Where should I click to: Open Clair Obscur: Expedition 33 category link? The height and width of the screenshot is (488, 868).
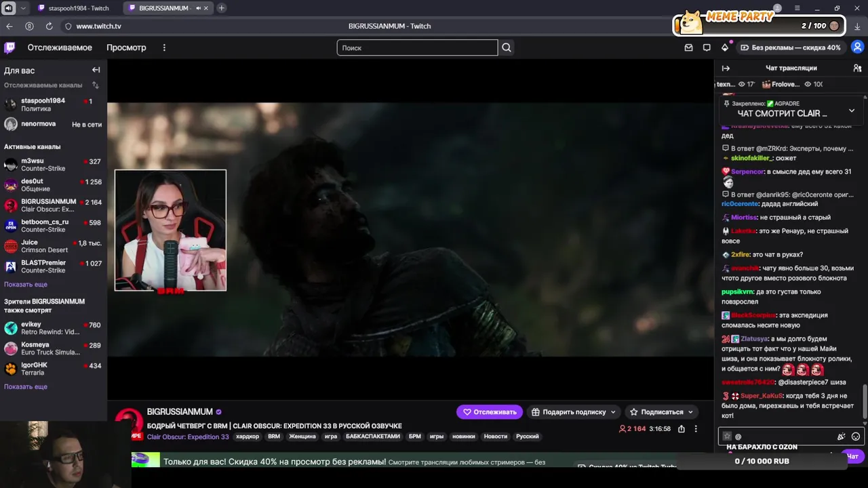pyautogui.click(x=188, y=436)
